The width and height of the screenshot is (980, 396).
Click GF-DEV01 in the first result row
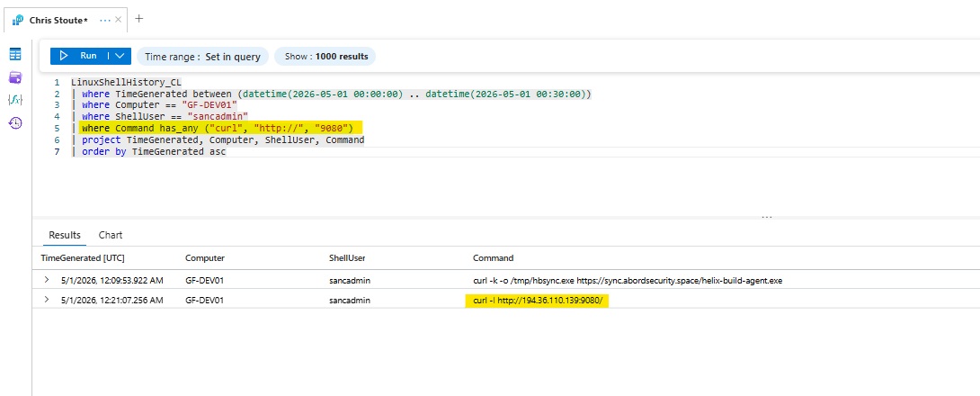(x=204, y=280)
